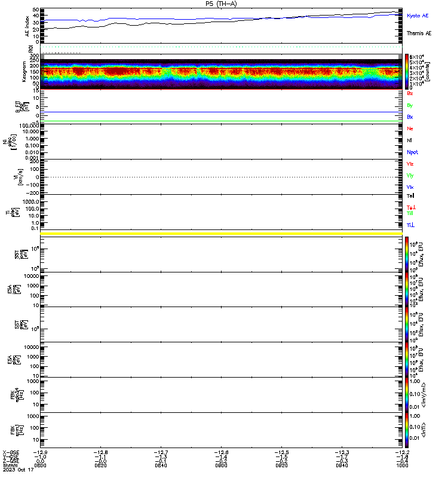Click the 0920 time tick label
This screenshot has height=478, width=448.
coord(281,465)
